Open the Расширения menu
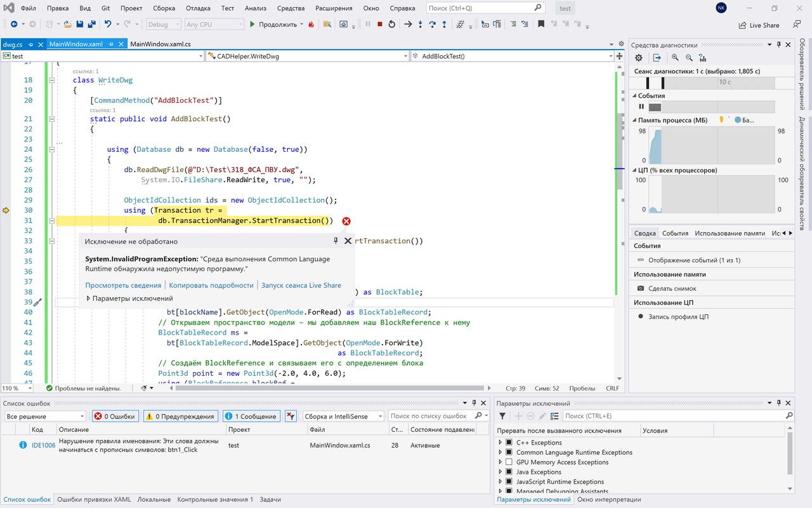This screenshot has height=508, width=812. (x=334, y=8)
